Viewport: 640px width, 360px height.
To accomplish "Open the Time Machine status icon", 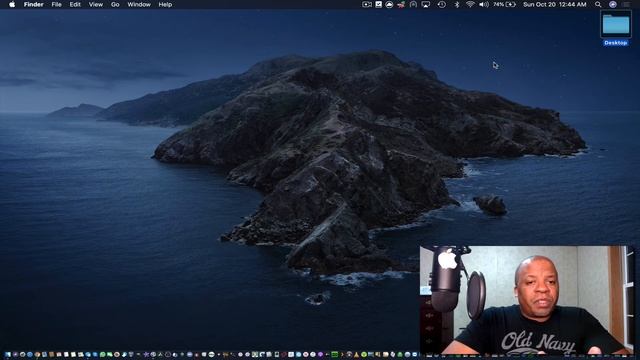I will point(442,4).
